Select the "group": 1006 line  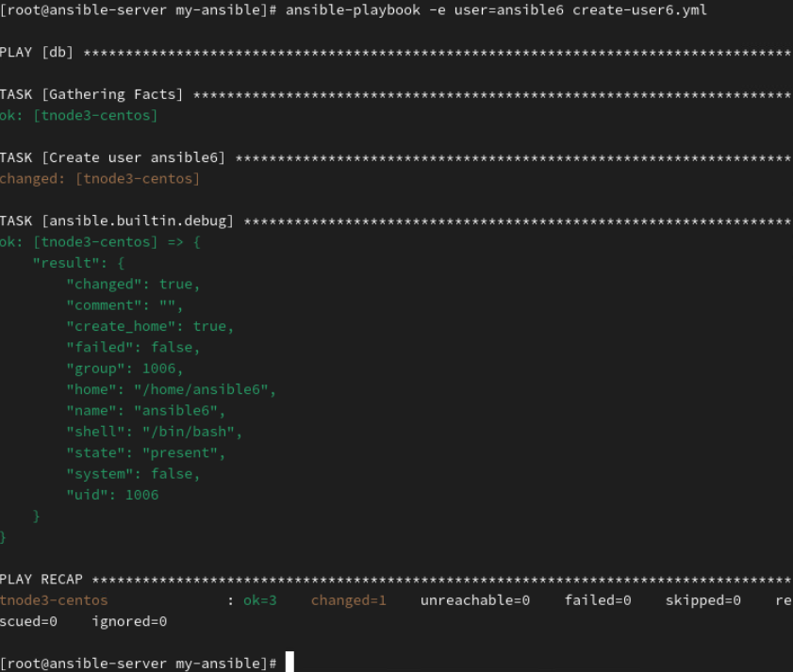124,369
